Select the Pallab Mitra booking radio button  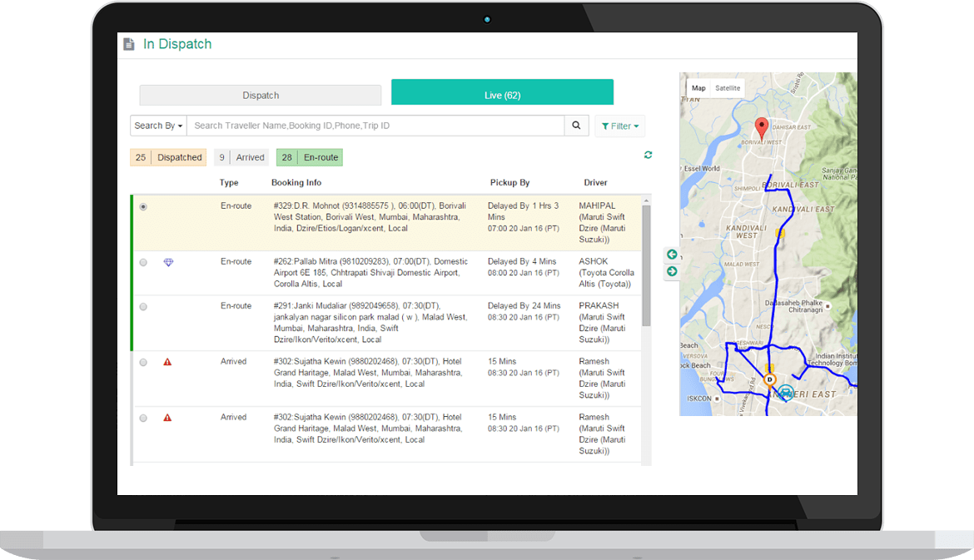pyautogui.click(x=143, y=263)
